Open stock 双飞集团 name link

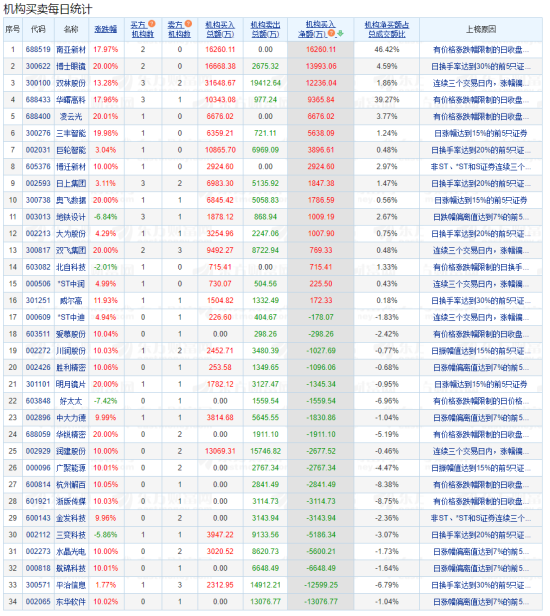click(71, 250)
